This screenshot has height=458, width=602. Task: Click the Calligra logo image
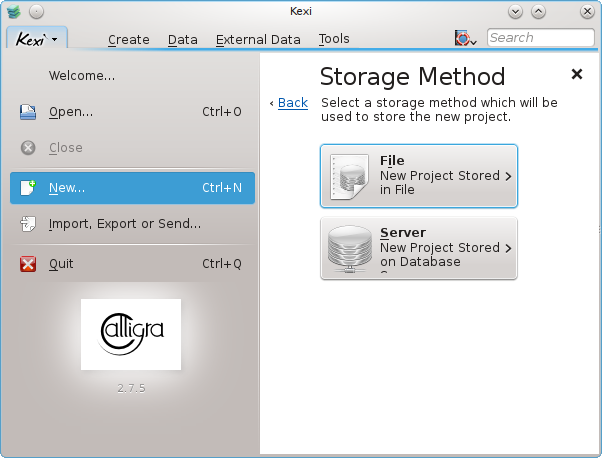(131, 334)
